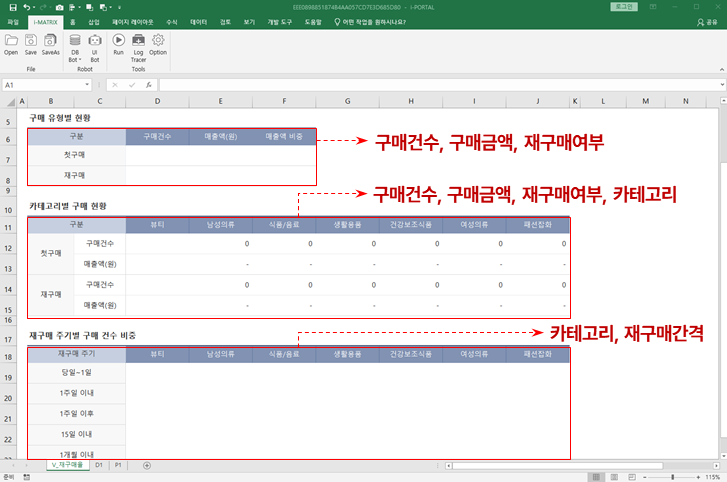
Task: Click the Save icon in quick access toolbar
Action: 13,7
